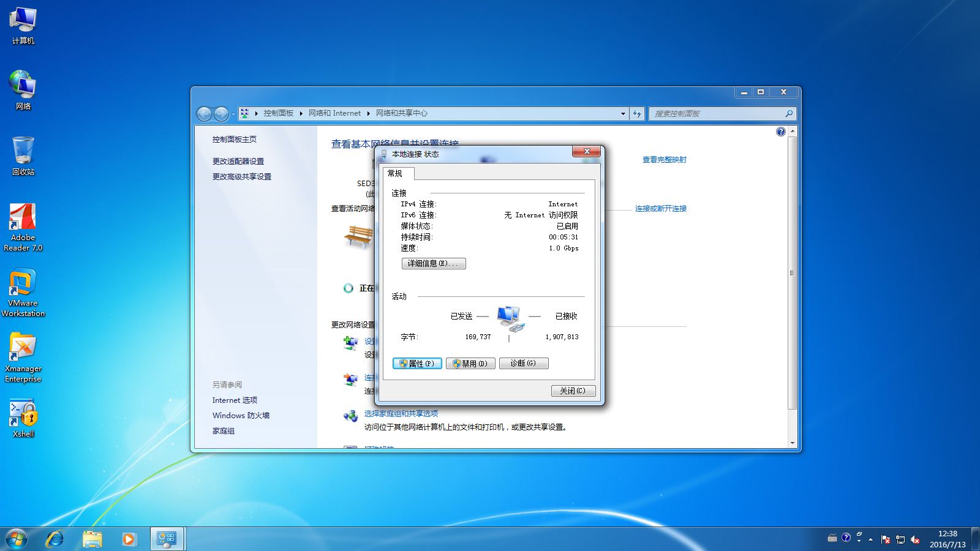Viewport: 980px width, 551px height.
Task: Close the 本地连接 状态 dialog
Action: coord(587,151)
